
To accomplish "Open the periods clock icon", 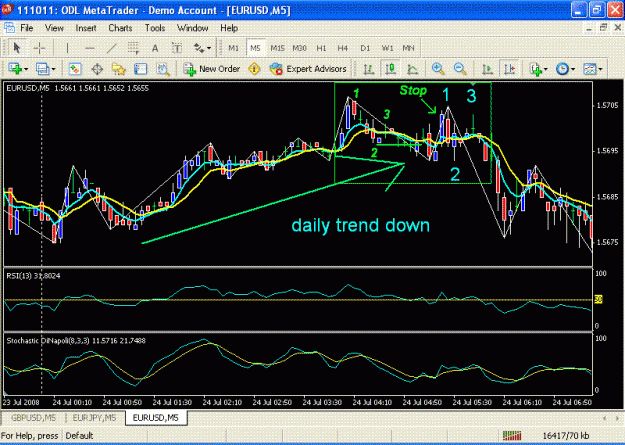I will click(x=562, y=69).
